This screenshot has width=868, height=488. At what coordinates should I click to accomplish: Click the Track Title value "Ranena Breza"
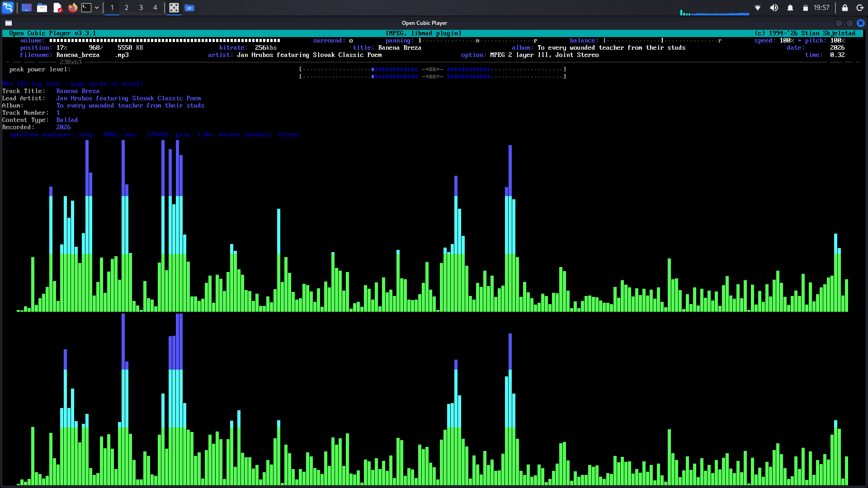coord(78,91)
